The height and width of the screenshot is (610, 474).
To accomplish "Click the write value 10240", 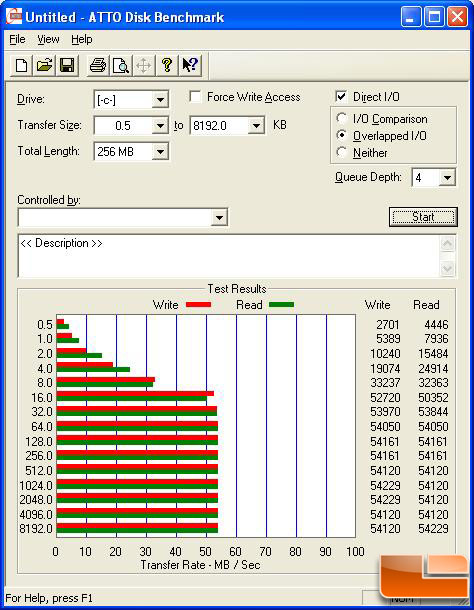I will 385,354.
